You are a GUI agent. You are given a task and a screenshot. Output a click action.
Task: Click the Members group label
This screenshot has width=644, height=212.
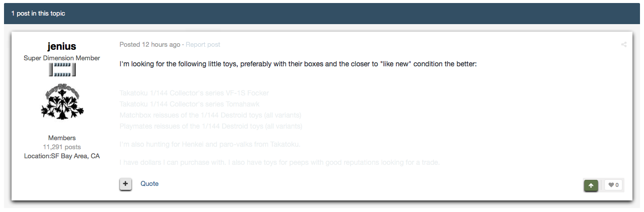tap(62, 138)
